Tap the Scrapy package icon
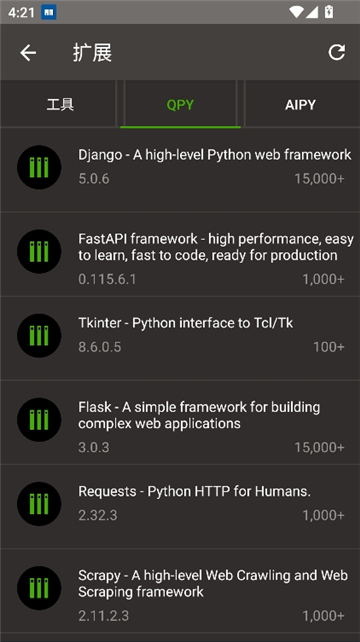Screen dimensions: 360x642 click(39, 588)
